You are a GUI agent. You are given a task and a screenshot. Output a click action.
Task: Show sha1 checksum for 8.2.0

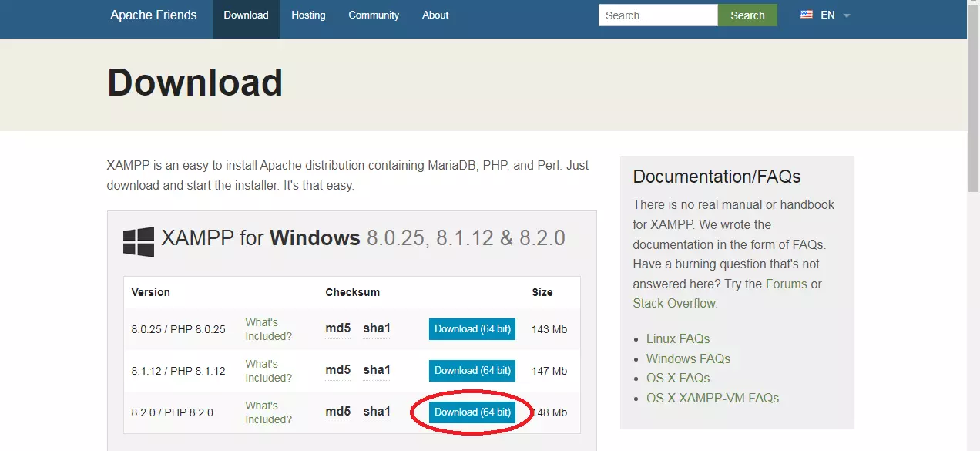377,412
